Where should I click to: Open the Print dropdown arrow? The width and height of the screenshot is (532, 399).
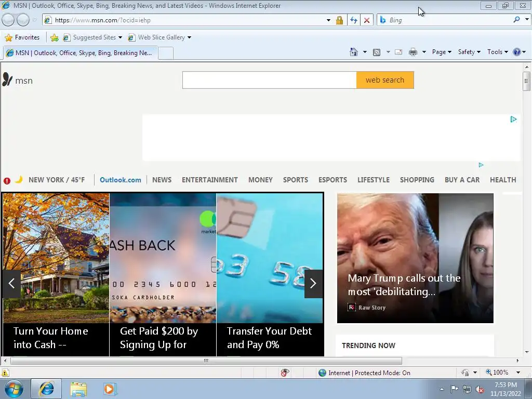click(424, 52)
